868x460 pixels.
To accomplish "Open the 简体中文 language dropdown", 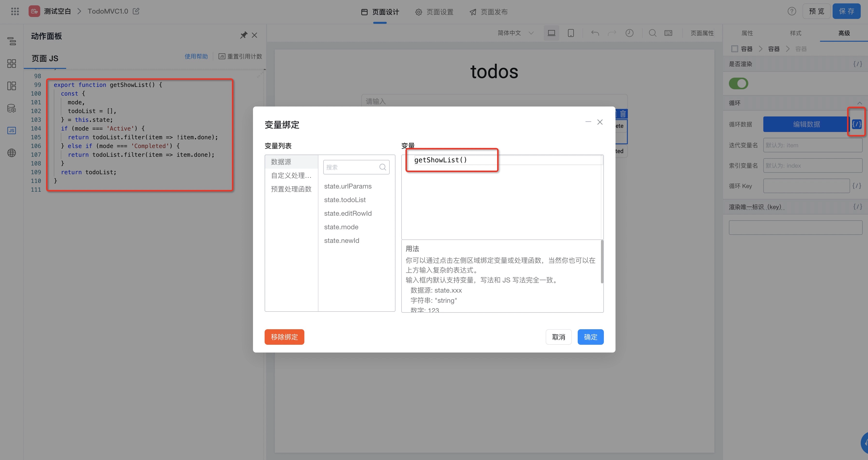I will coord(515,33).
